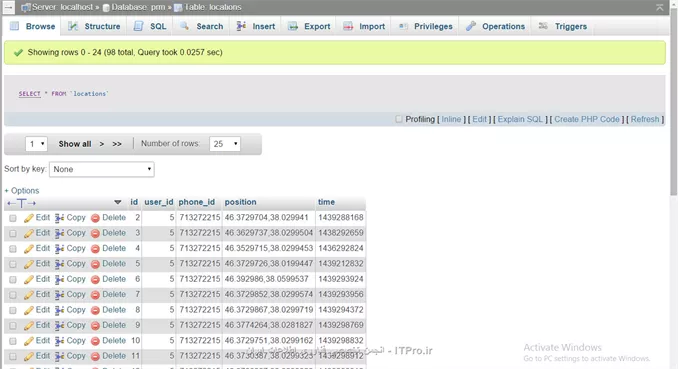
Task: Click the Insert tab icon
Action: [x=241, y=26]
